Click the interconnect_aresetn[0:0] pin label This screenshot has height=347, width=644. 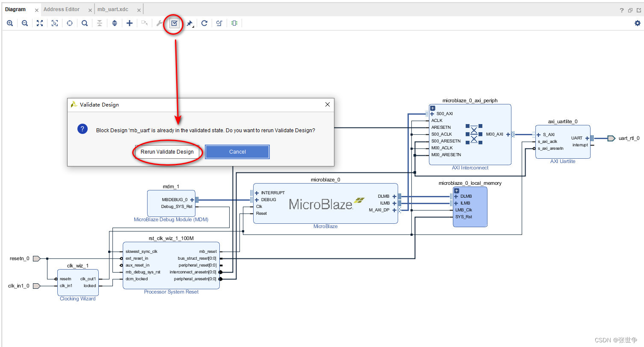[x=193, y=272]
